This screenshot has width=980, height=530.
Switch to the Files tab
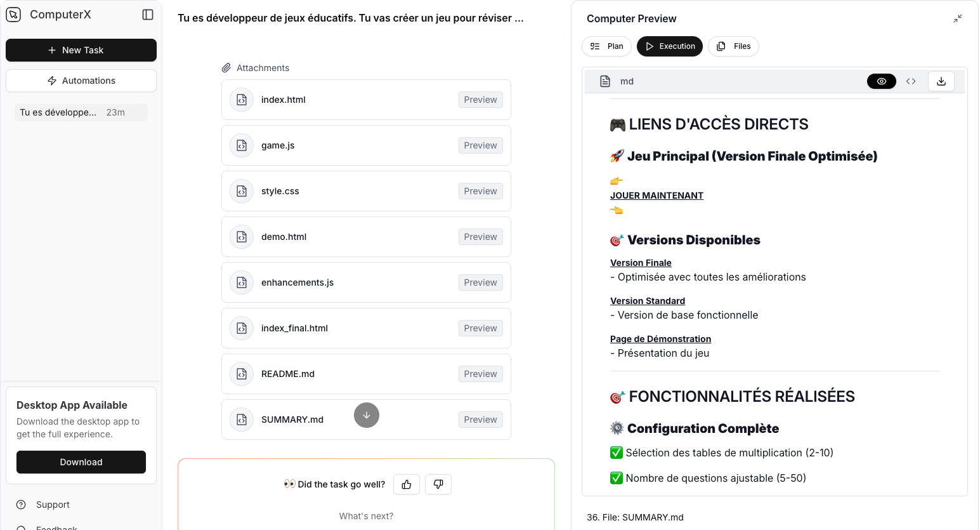tap(734, 46)
